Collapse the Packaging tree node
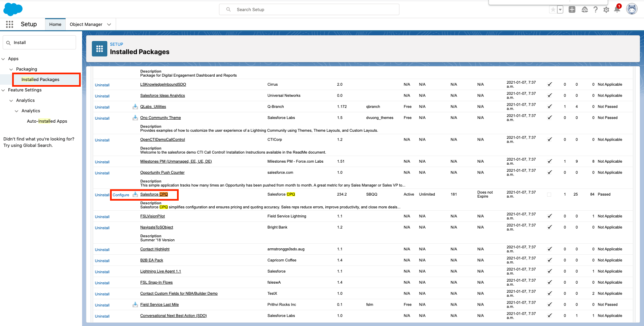644x326 pixels. (11, 69)
